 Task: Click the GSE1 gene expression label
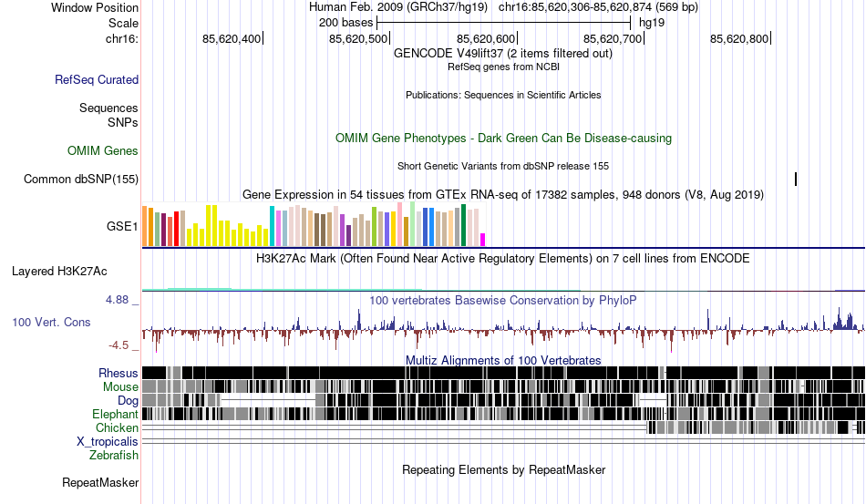point(122,226)
